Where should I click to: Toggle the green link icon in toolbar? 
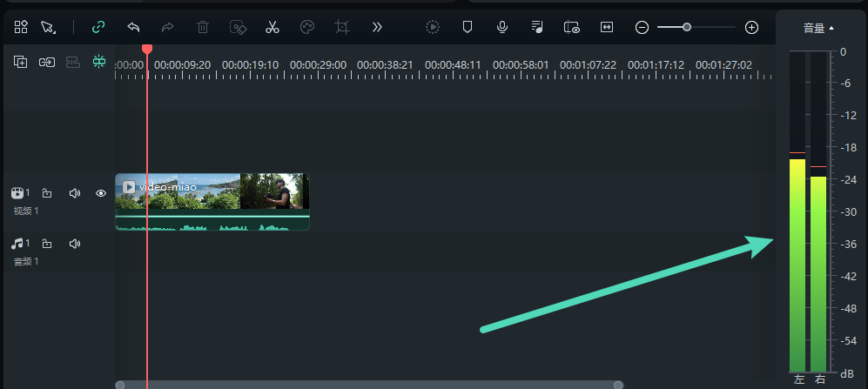point(98,27)
